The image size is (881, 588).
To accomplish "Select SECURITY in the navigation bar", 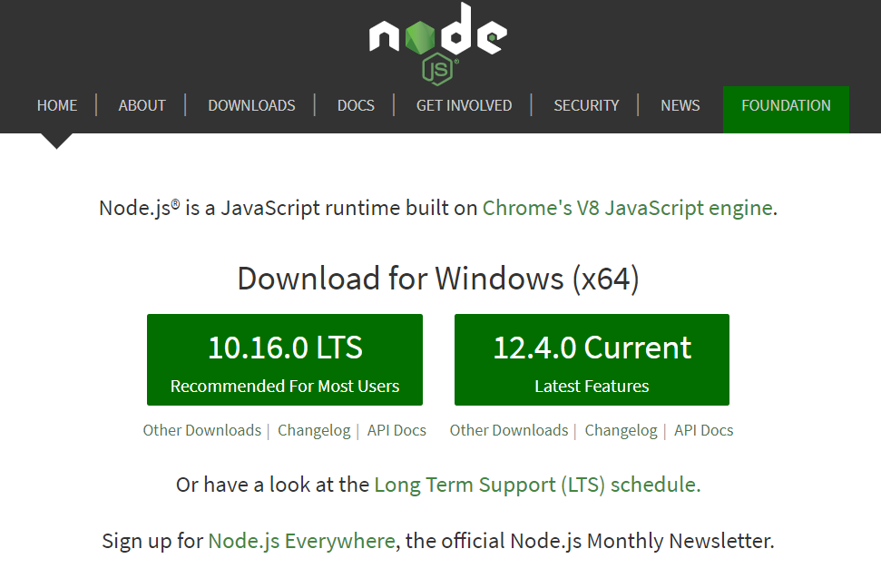I will 586,105.
